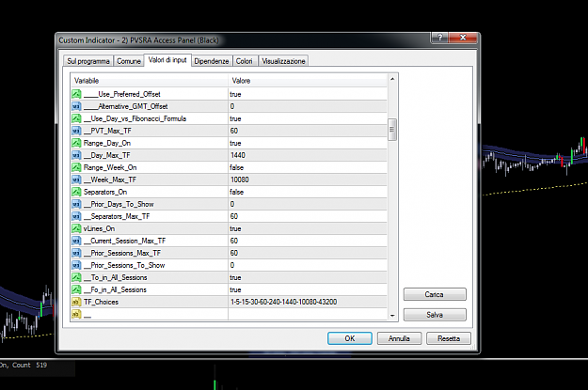This screenshot has width=588, height=390.
Task: Select the Use_Preferred_Offset value true
Action: pos(235,94)
